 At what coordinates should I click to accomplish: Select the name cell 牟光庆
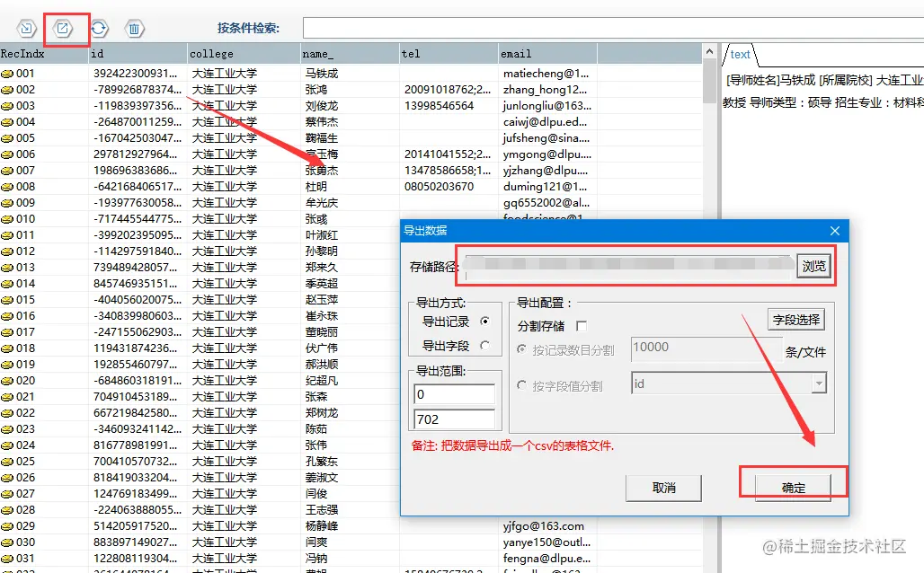pyautogui.click(x=322, y=203)
